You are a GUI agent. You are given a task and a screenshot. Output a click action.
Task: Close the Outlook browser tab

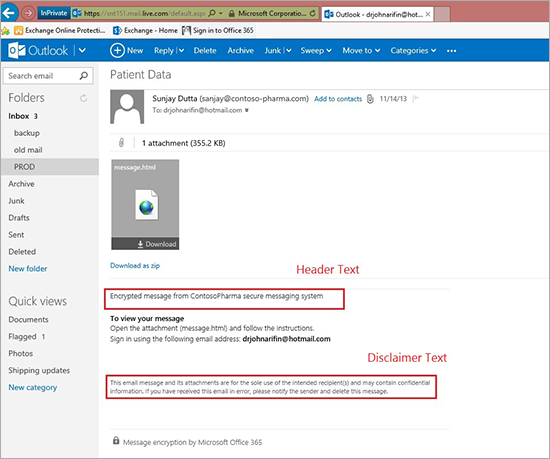point(428,14)
